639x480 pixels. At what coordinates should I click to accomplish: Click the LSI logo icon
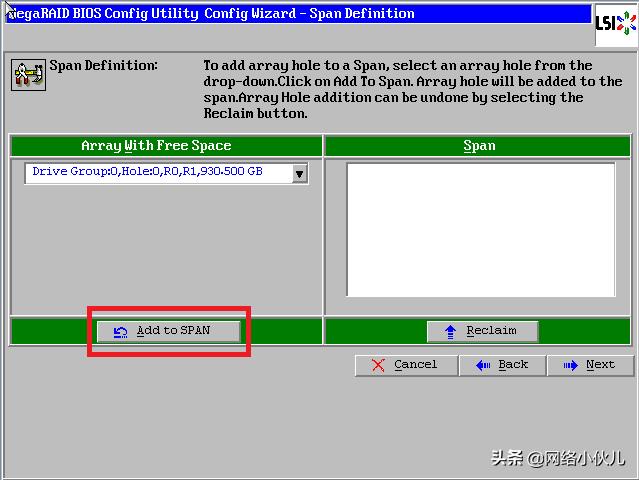coord(616,23)
